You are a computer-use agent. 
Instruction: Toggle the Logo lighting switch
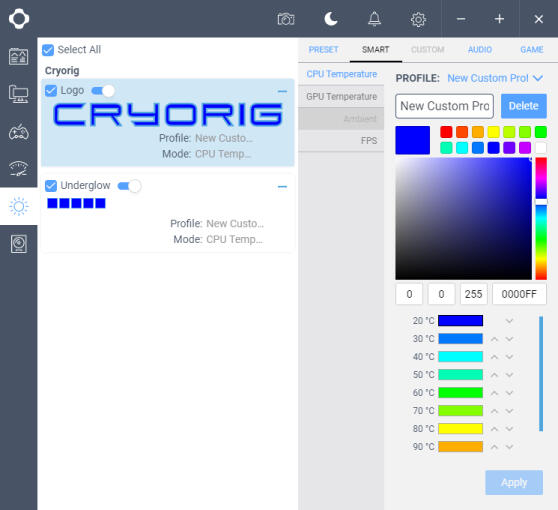(103, 91)
